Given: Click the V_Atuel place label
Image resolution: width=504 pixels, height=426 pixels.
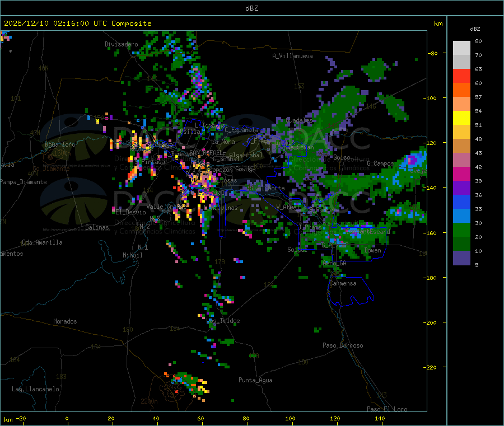Looking at the screenshot, I should coord(287,207).
